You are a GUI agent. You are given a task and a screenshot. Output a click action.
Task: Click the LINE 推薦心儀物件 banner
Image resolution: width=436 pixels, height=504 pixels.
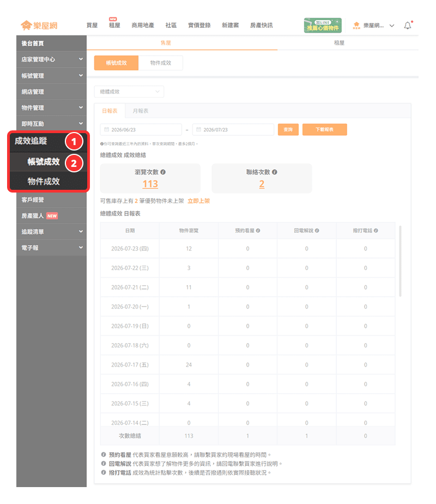point(323,26)
